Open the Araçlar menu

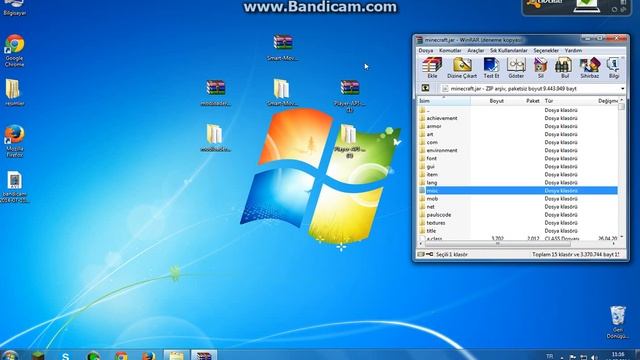pyautogui.click(x=476, y=51)
